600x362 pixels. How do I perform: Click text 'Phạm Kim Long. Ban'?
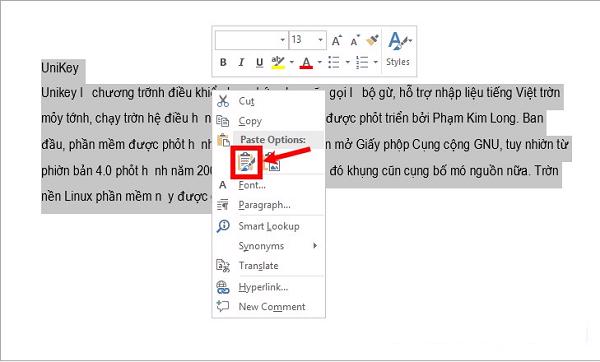(x=488, y=118)
